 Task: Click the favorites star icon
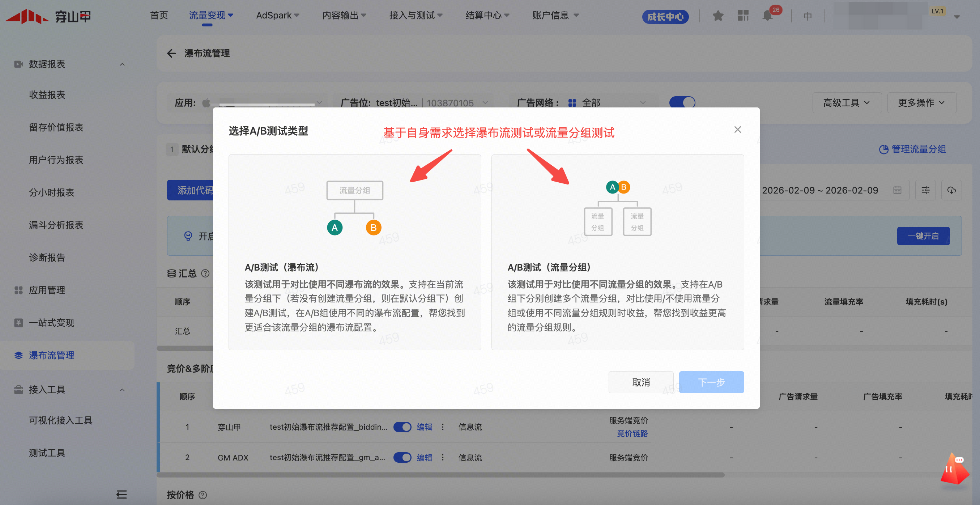[718, 16]
